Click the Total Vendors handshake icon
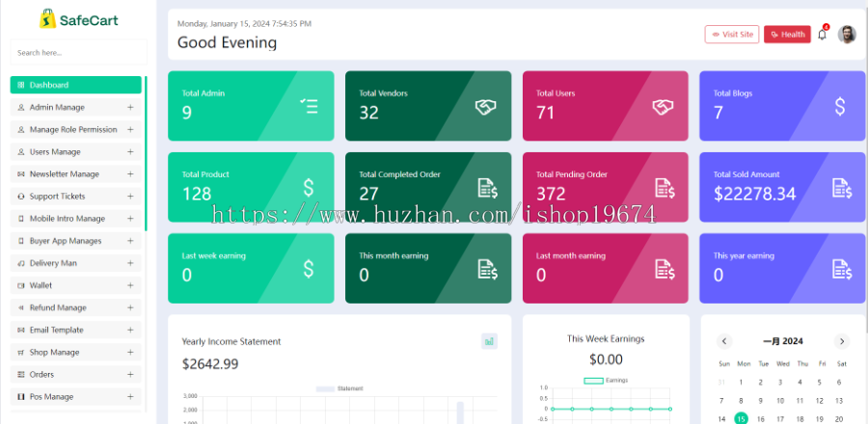Screen dimensions: 868x424 485,107
